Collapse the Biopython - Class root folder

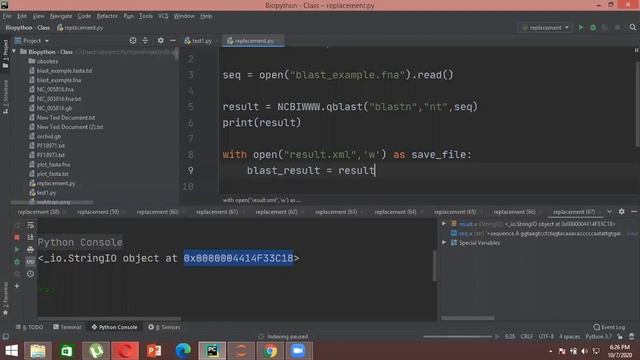point(15,52)
